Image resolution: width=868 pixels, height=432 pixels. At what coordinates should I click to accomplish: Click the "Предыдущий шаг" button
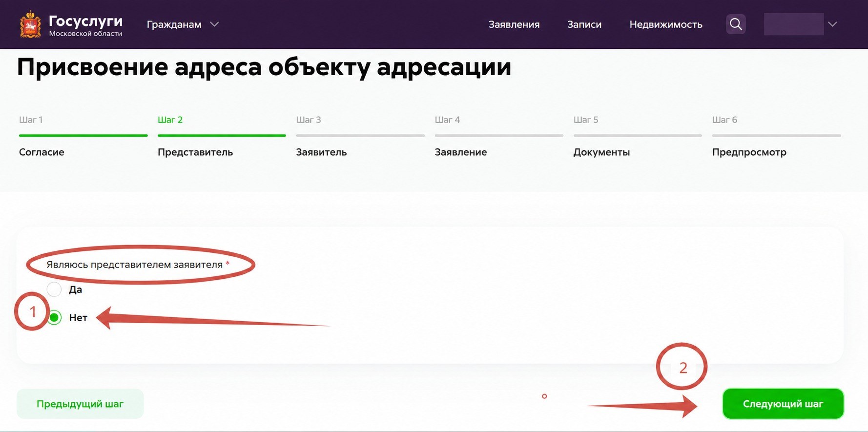80,404
